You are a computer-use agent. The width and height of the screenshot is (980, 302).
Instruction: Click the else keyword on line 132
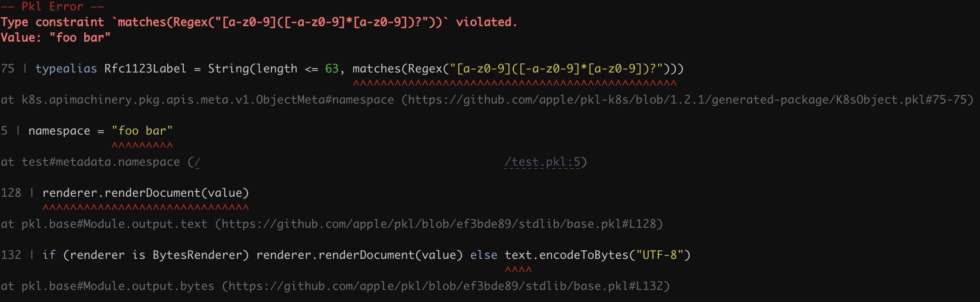point(484,255)
